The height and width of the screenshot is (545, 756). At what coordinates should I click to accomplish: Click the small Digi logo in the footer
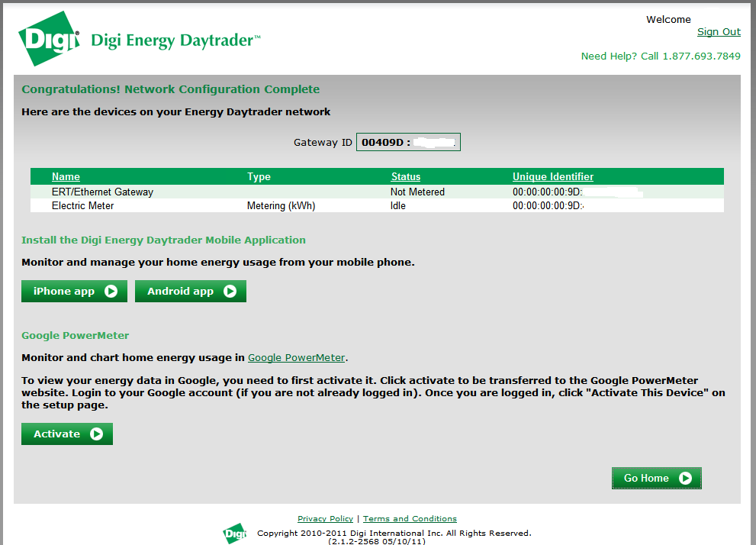235,534
